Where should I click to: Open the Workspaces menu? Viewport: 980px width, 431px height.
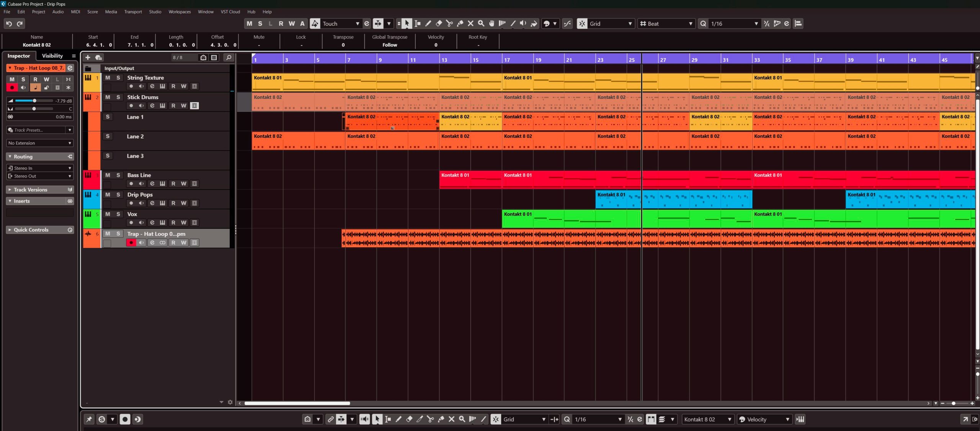(180, 12)
